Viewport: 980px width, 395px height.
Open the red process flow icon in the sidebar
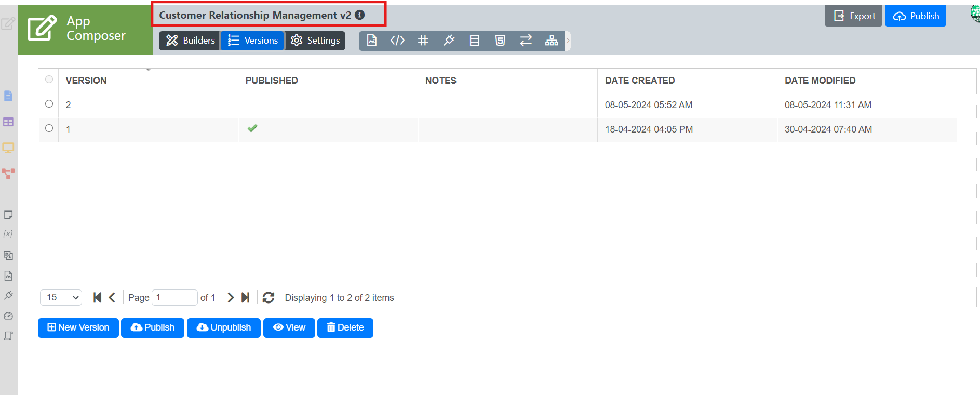tap(8, 174)
